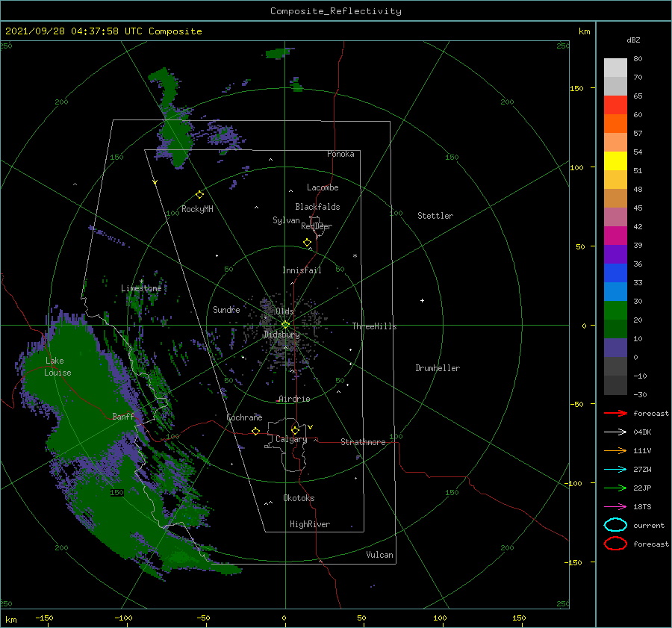Click the 10 dBZ purple color swatch
This screenshot has height=628, width=672.
point(615,348)
